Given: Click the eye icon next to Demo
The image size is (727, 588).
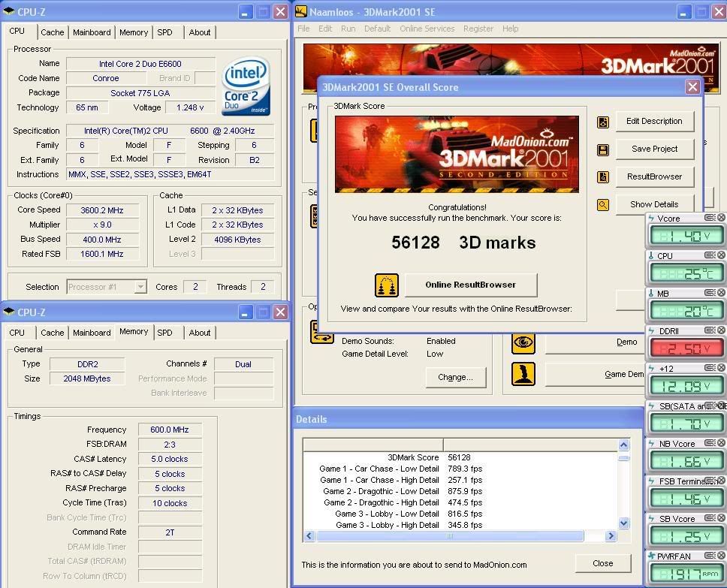Looking at the screenshot, I should [523, 342].
